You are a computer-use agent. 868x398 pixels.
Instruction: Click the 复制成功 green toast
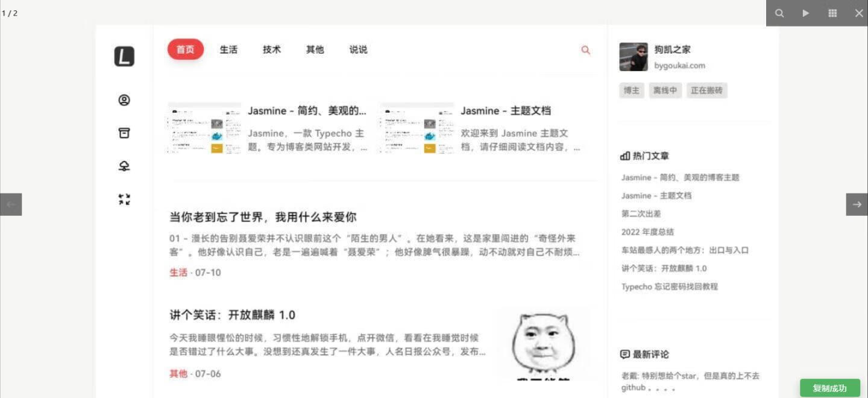830,388
